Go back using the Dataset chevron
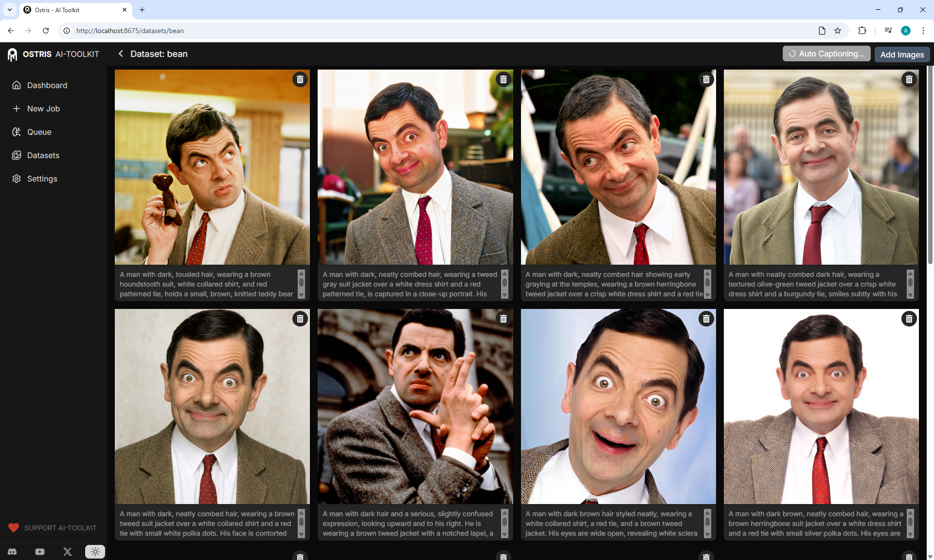This screenshot has height=560, width=934. (121, 54)
